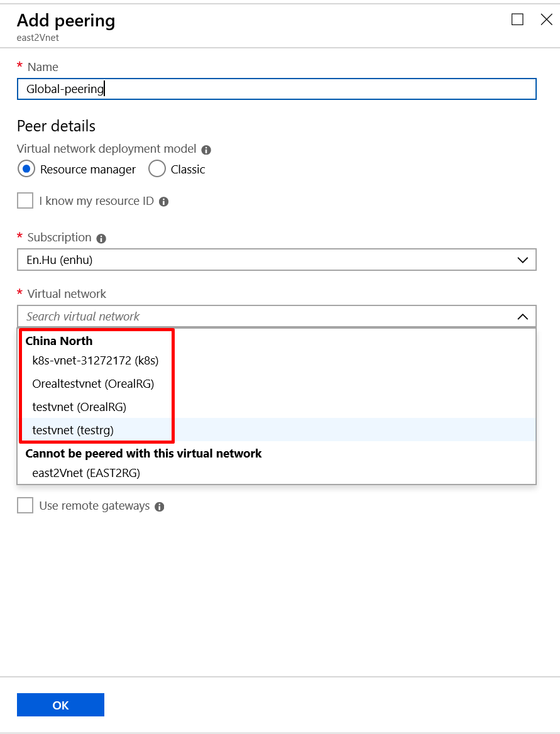Screen dimensions: 560x734
Task: Click info icon next to resource ID
Action: coord(164,202)
